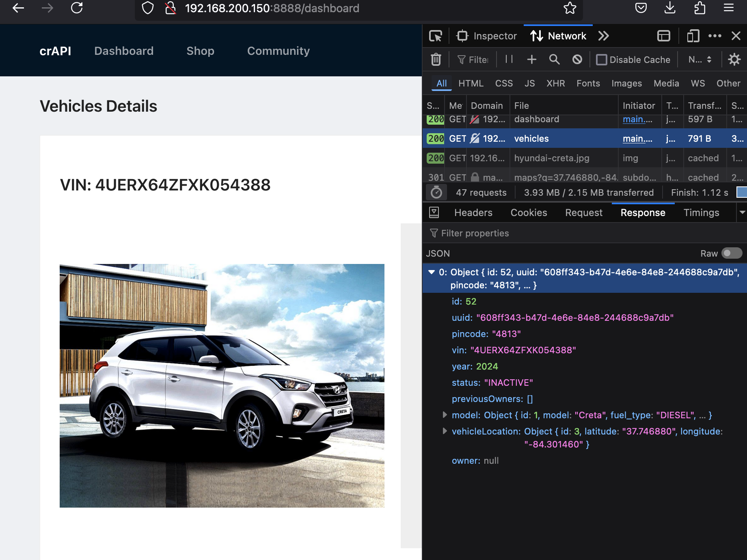
Task: Select iframe as the document target
Action: (x=664, y=36)
